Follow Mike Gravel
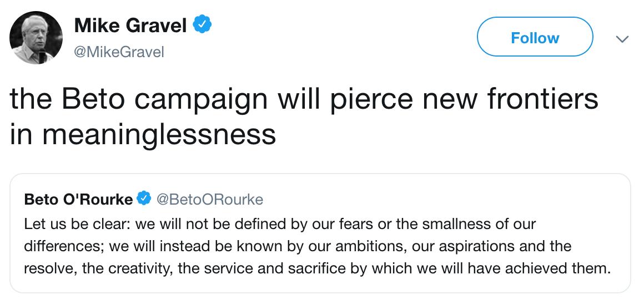The height and width of the screenshot is (305, 644). [535, 38]
